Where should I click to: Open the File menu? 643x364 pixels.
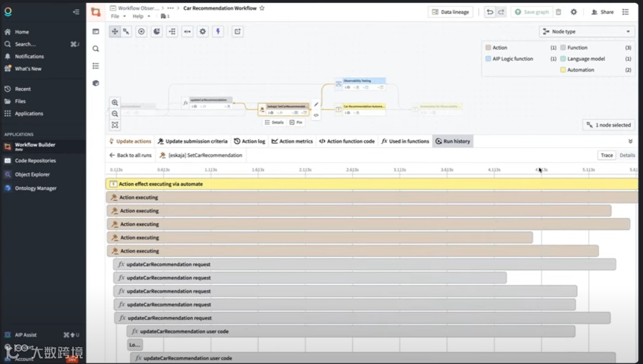[x=118, y=17]
